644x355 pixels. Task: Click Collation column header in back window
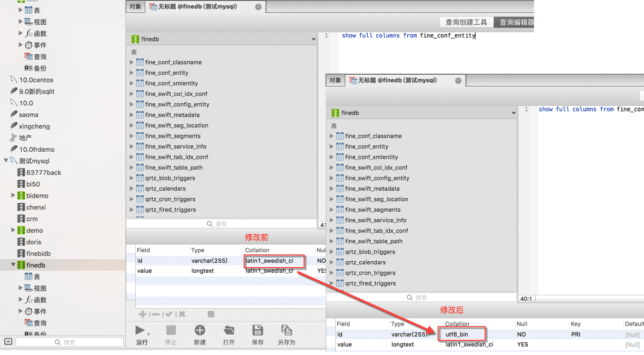tap(257, 250)
